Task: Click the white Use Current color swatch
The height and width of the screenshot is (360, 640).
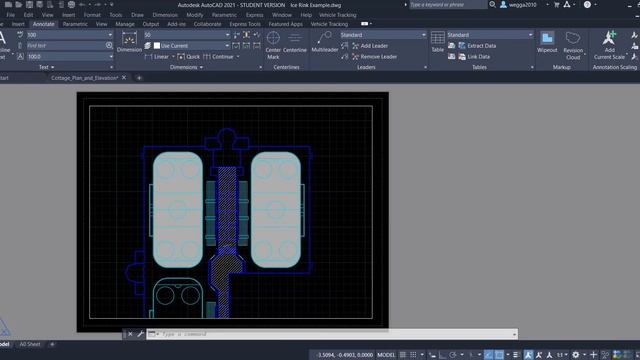Action: (x=157, y=46)
